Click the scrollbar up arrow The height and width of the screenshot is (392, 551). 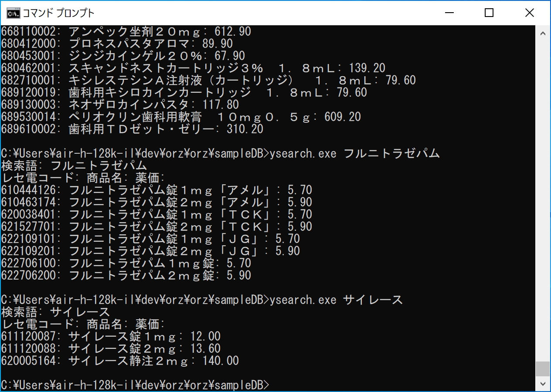pyautogui.click(x=543, y=33)
